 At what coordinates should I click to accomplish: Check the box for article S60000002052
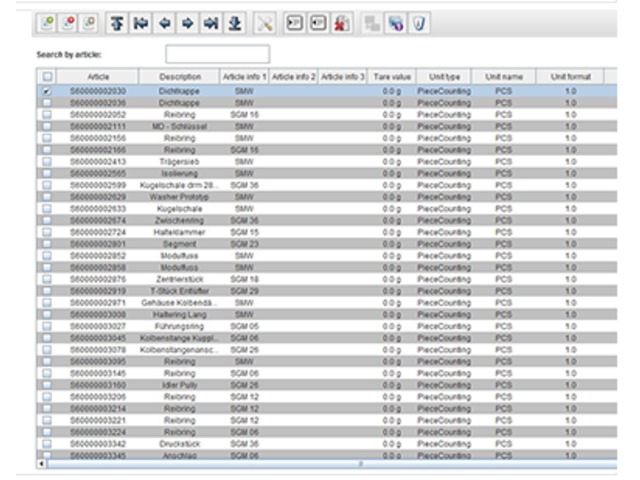click(47, 113)
